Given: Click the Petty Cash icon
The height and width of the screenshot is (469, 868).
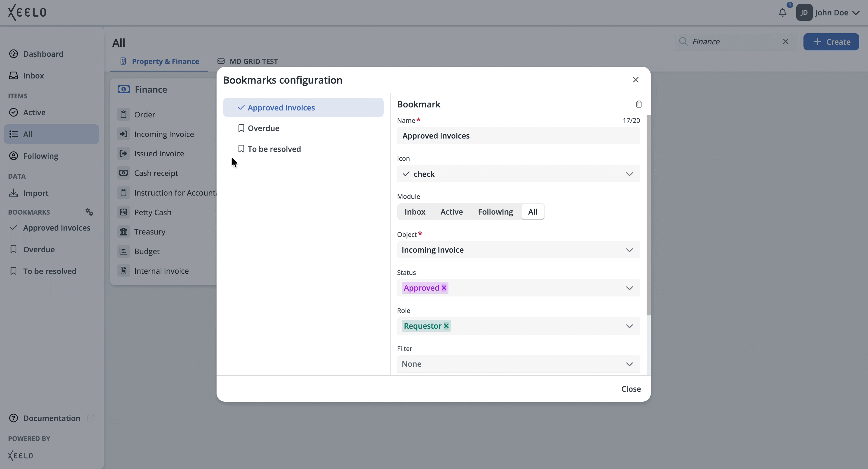Looking at the screenshot, I should tap(123, 212).
